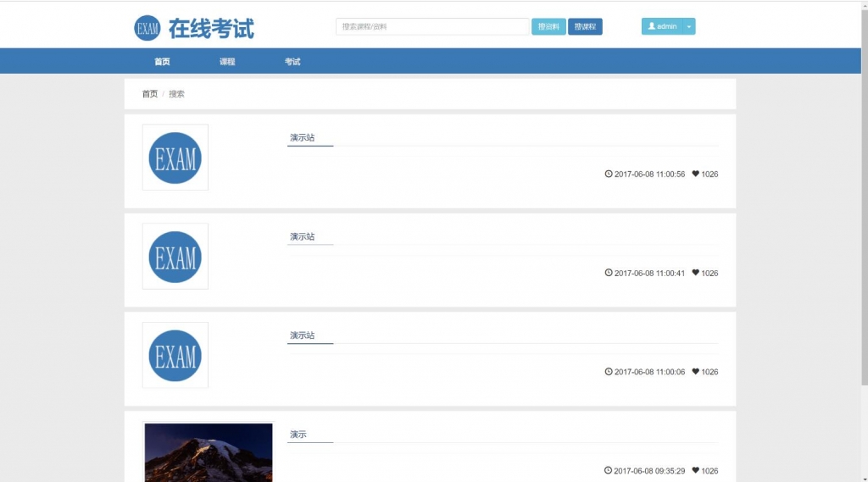Viewport: 868px width, 482px height.
Task: Click the heart icon on the first result
Action: tap(696, 174)
